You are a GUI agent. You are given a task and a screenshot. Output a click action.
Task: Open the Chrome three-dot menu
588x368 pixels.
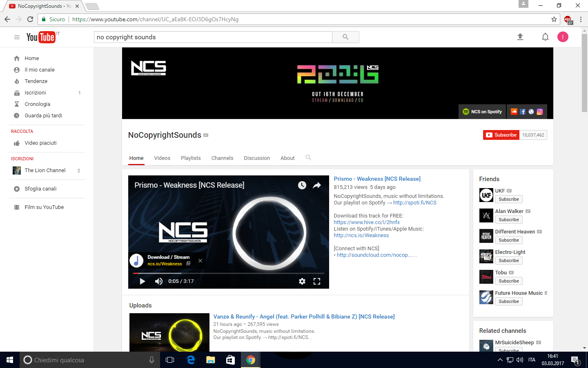pos(581,19)
